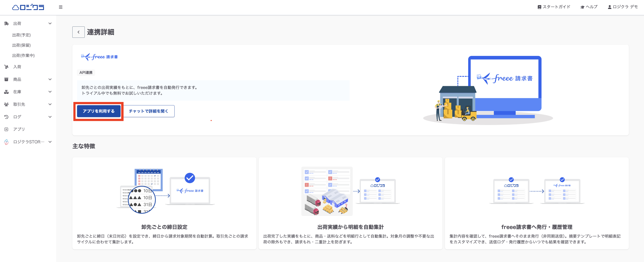644x262 pixels.
Task: Click the ログ history icon in sidebar
Action: [x=6, y=117]
